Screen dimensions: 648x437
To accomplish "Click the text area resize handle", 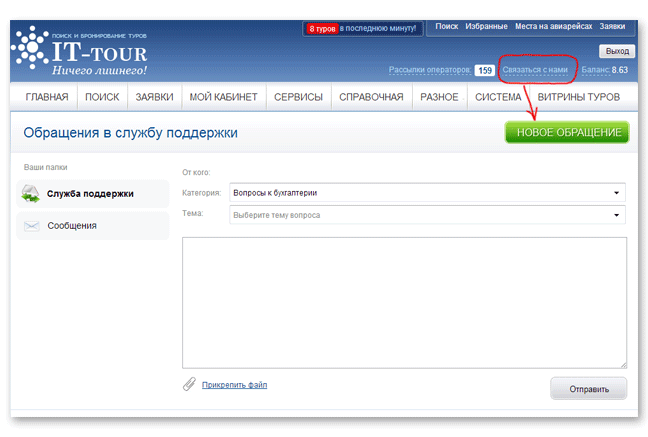I will (624, 365).
